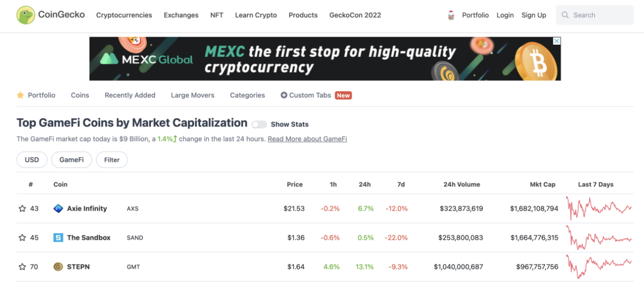Close the MEXC ad with X icon
The height and width of the screenshot is (282, 644).
557,41
